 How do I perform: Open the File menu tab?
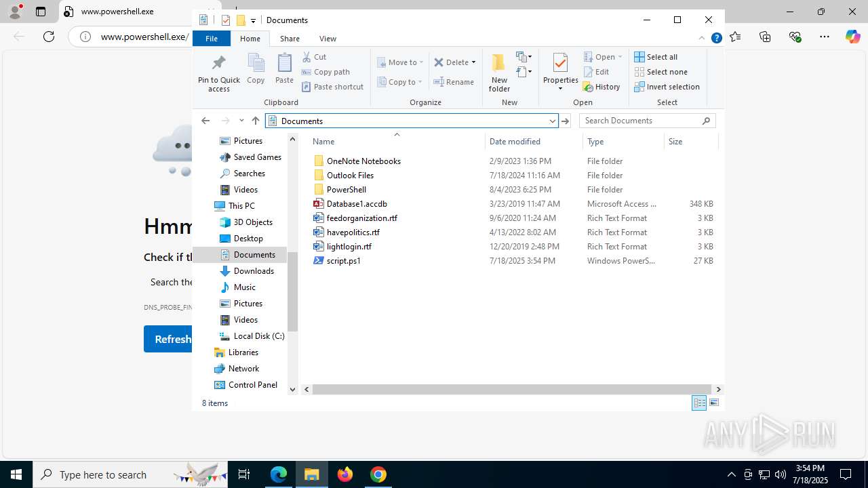212,39
